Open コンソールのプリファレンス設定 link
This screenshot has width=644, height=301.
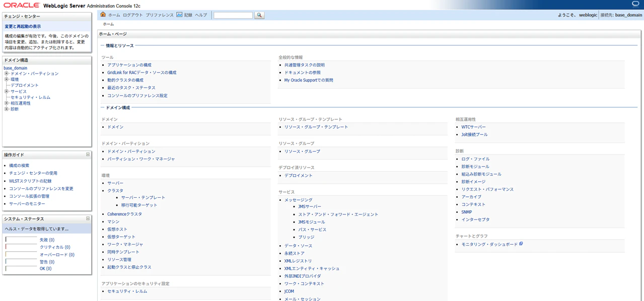point(137,96)
